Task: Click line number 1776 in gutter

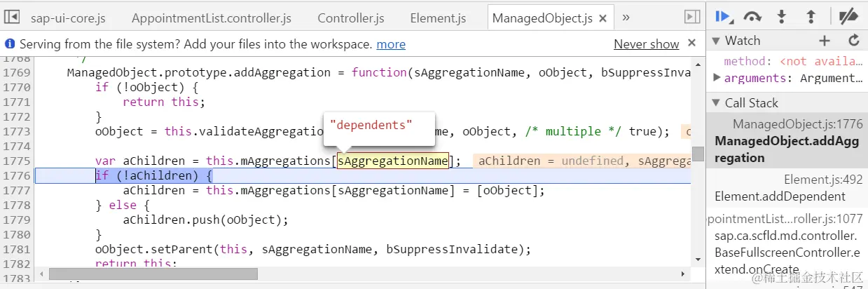Action: click(x=16, y=175)
